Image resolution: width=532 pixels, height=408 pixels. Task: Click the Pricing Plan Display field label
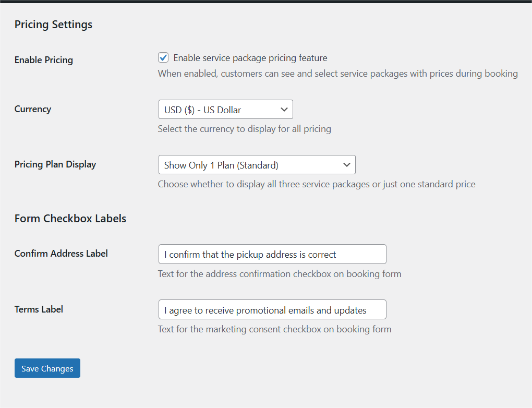click(55, 164)
